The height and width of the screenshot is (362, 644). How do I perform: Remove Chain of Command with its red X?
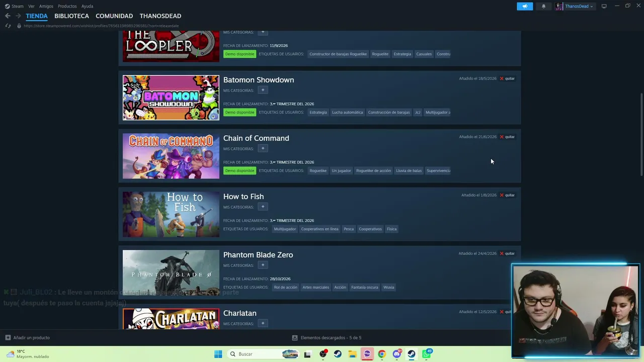coord(502,137)
